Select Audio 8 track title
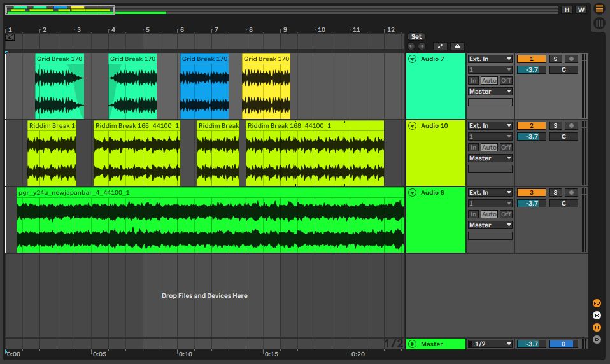 point(432,192)
